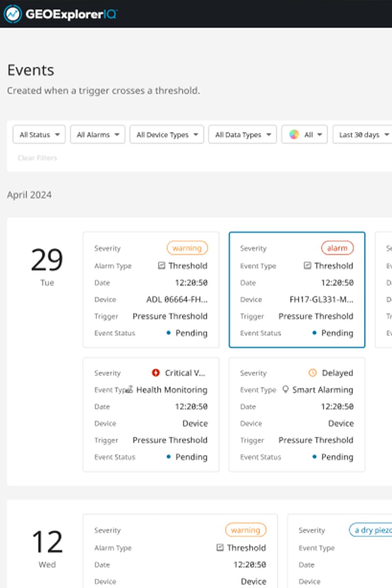The height and width of the screenshot is (588, 392).
Task: Click the GEOExplorerIQ brand name
Action: click(71, 14)
